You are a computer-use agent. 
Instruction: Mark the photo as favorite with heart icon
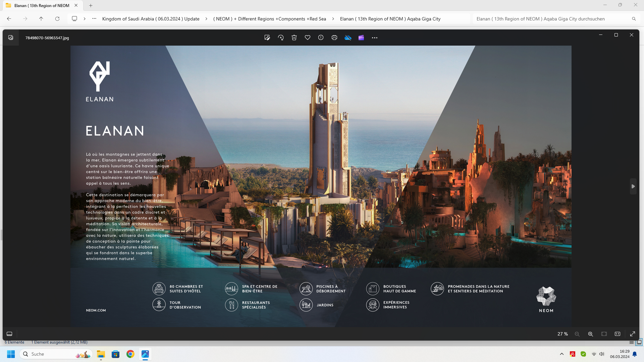[308, 38]
